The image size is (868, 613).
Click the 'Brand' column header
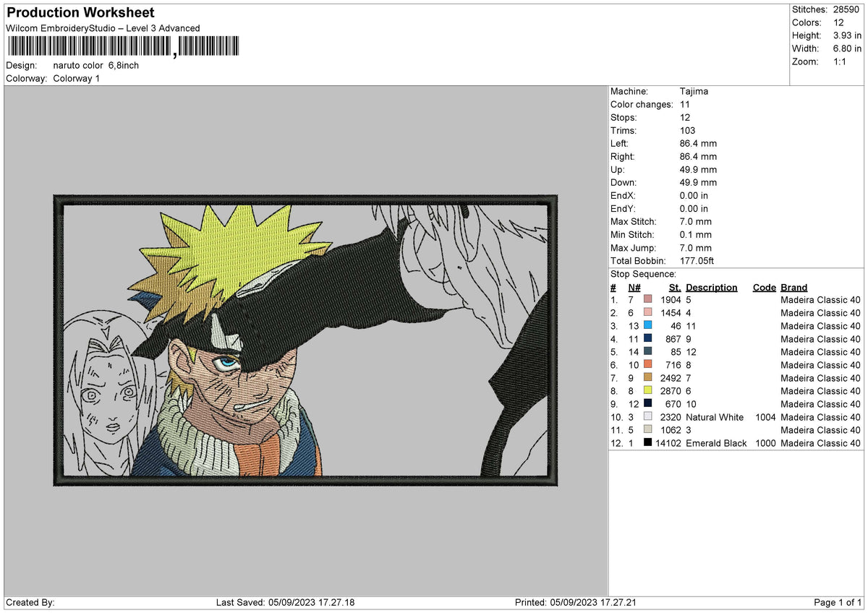tap(794, 287)
